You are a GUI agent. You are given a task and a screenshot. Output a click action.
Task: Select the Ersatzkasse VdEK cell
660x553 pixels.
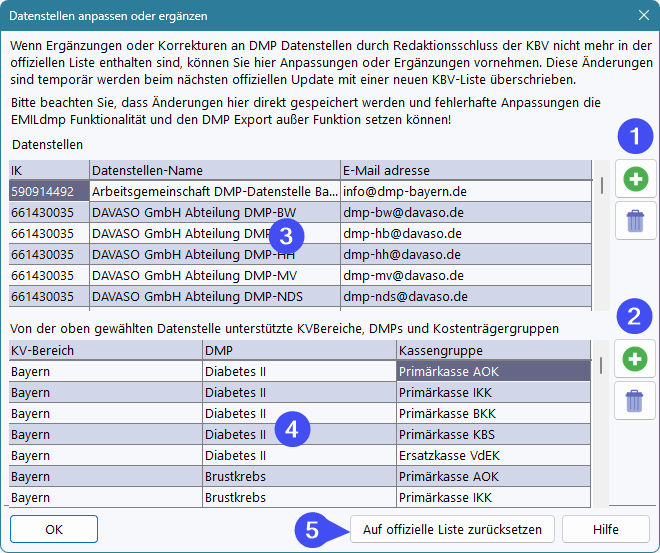pyautogui.click(x=493, y=455)
